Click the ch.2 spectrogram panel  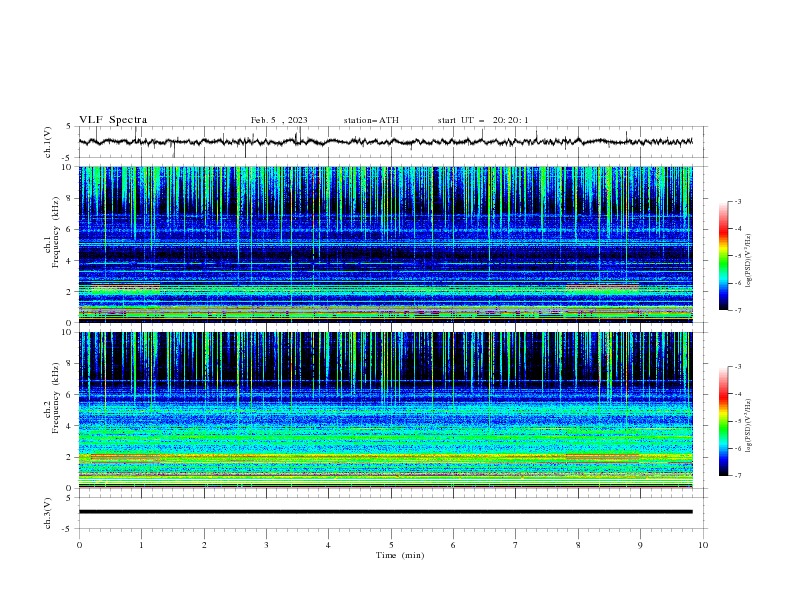click(386, 410)
